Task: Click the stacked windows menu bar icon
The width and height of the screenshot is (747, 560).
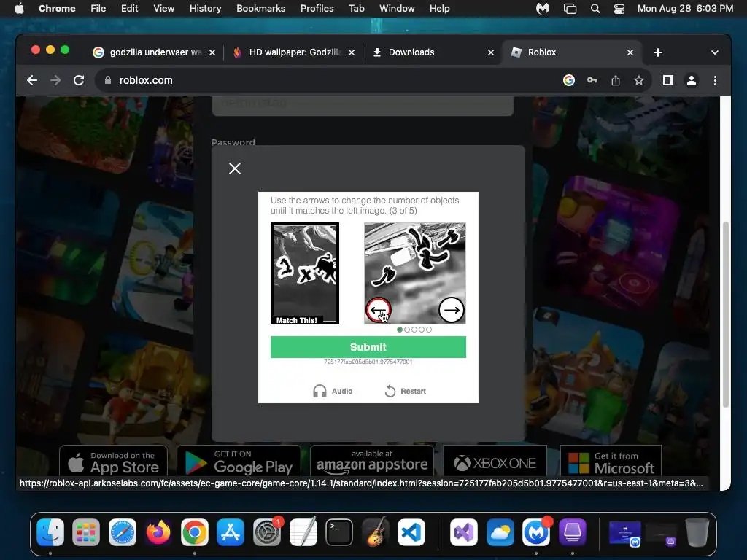Action: point(570,9)
